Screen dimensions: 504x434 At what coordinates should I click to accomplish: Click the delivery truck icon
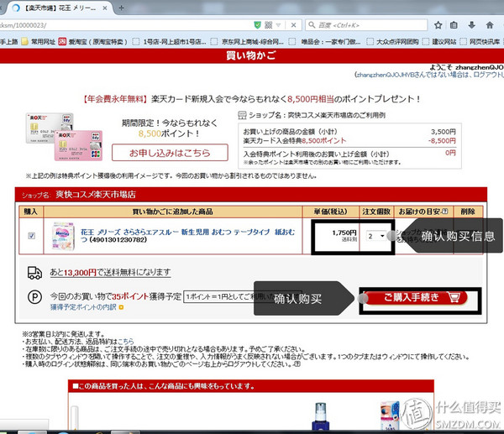(x=34, y=273)
